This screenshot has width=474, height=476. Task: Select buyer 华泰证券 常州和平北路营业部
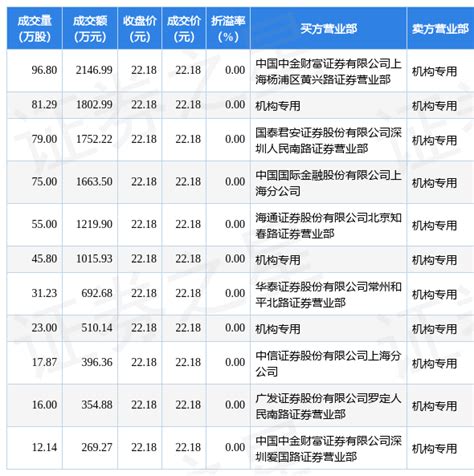coord(328,294)
